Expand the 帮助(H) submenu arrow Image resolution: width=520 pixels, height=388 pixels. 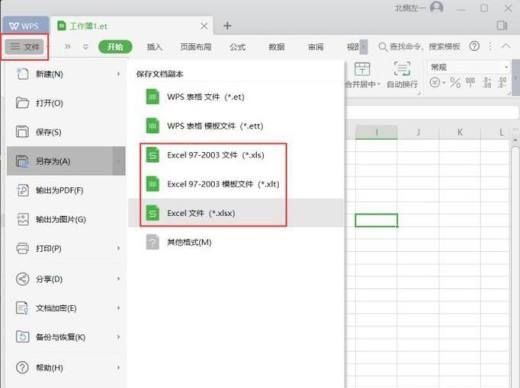point(118,367)
